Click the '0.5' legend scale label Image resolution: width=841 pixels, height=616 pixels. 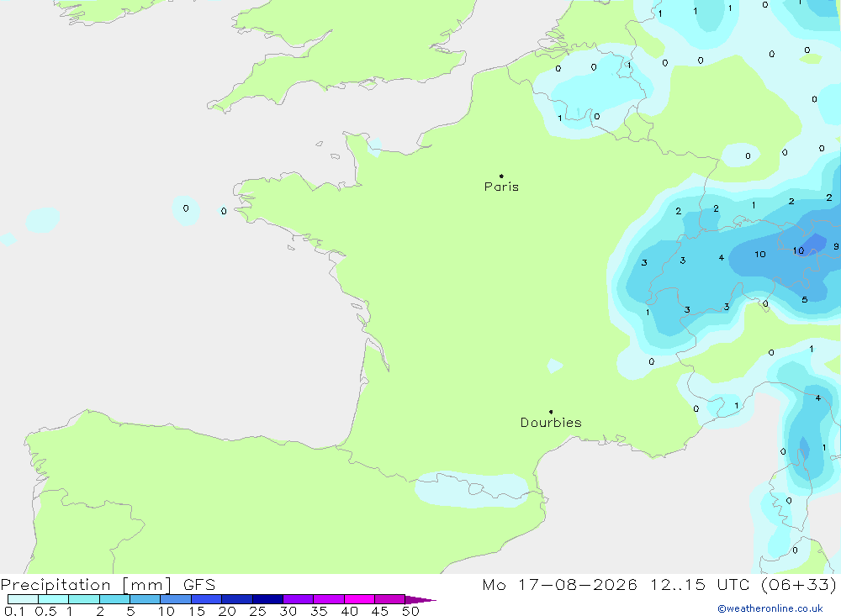coord(45,611)
